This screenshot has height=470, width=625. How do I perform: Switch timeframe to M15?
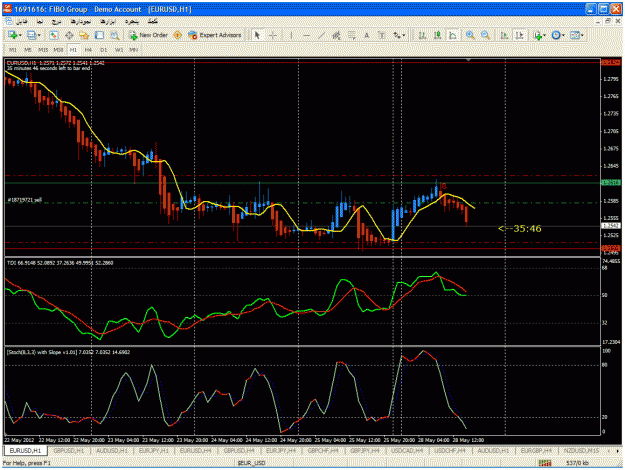(43, 50)
